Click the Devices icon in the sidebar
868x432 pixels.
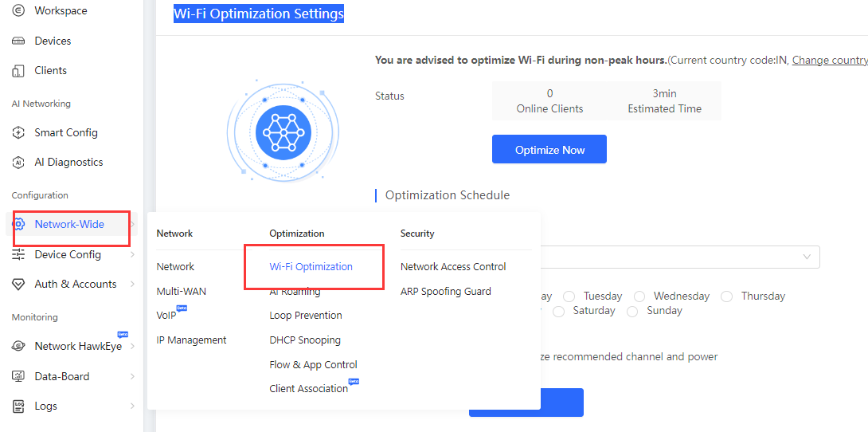[x=18, y=41]
